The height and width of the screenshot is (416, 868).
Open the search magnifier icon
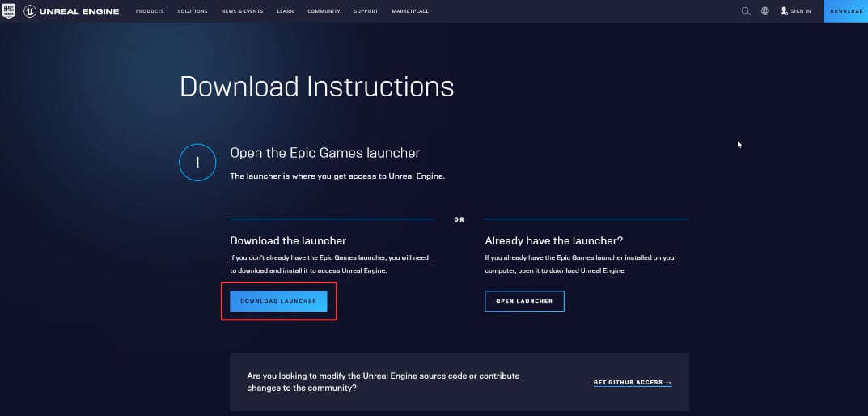[x=746, y=11]
